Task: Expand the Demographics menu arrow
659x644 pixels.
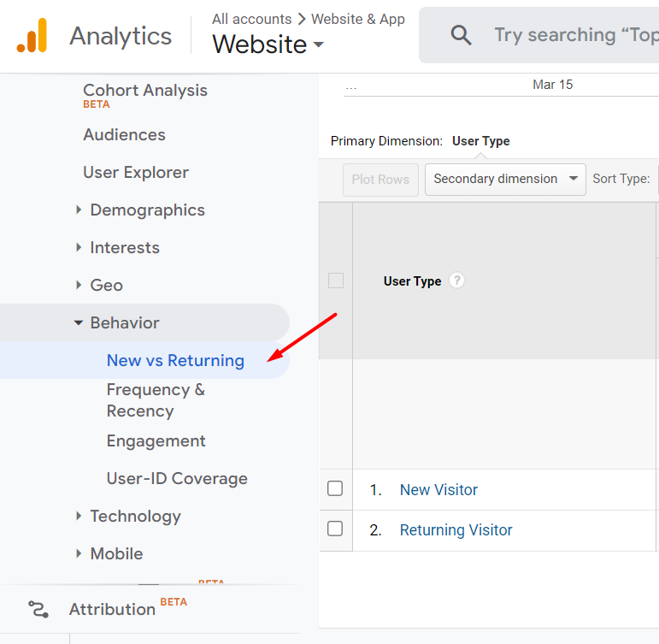Action: pyautogui.click(x=79, y=210)
